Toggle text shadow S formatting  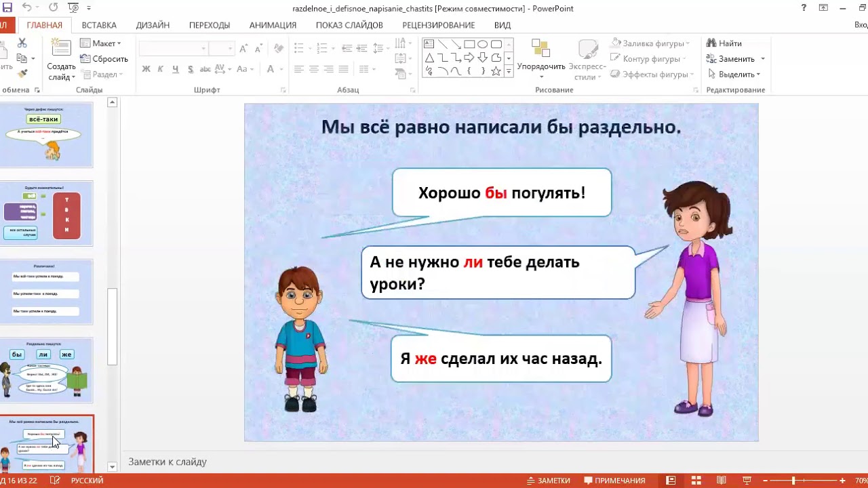point(191,69)
